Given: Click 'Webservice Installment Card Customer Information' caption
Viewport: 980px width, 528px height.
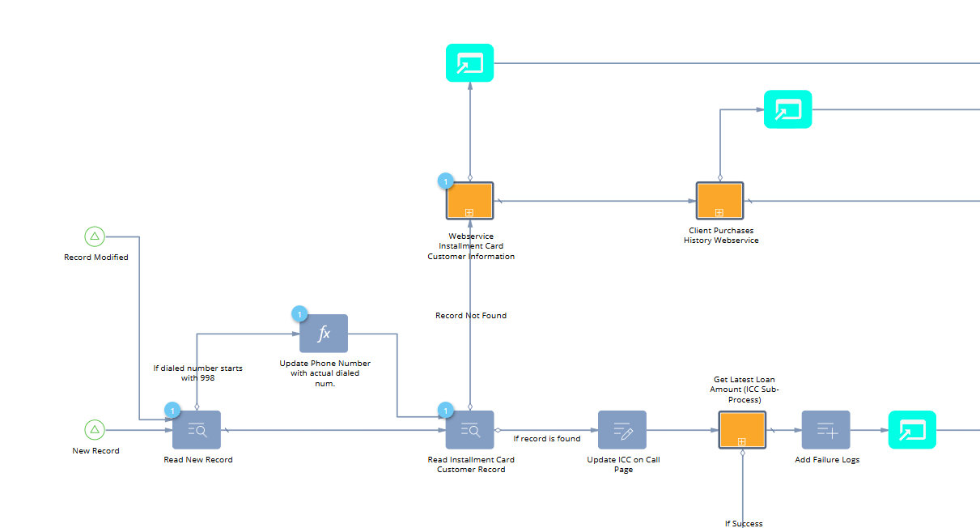Looking at the screenshot, I should click(x=471, y=246).
